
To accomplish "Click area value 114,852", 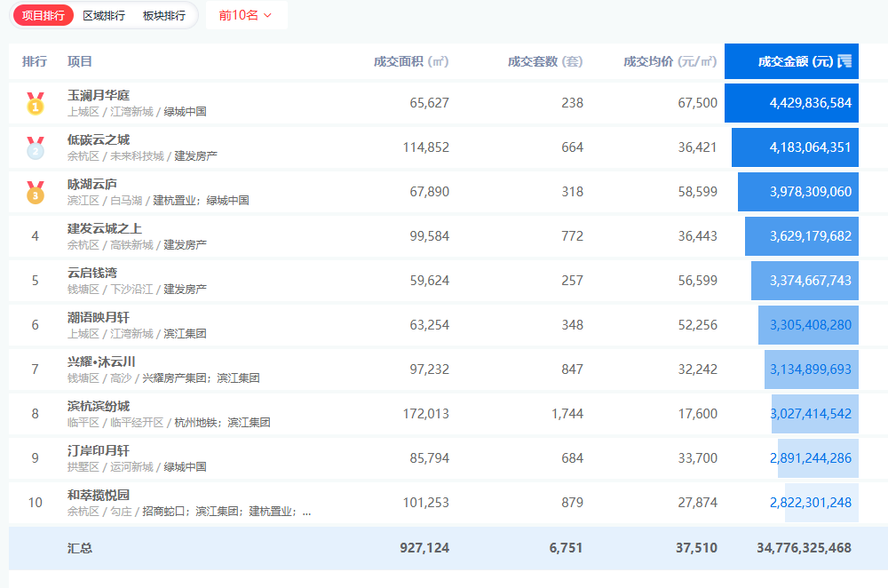I will (x=426, y=147).
